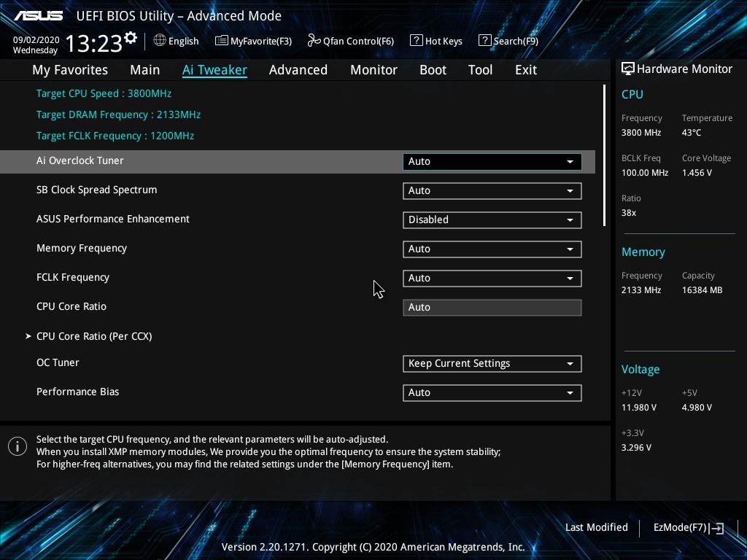Select the OC Tuner row label

(58, 362)
